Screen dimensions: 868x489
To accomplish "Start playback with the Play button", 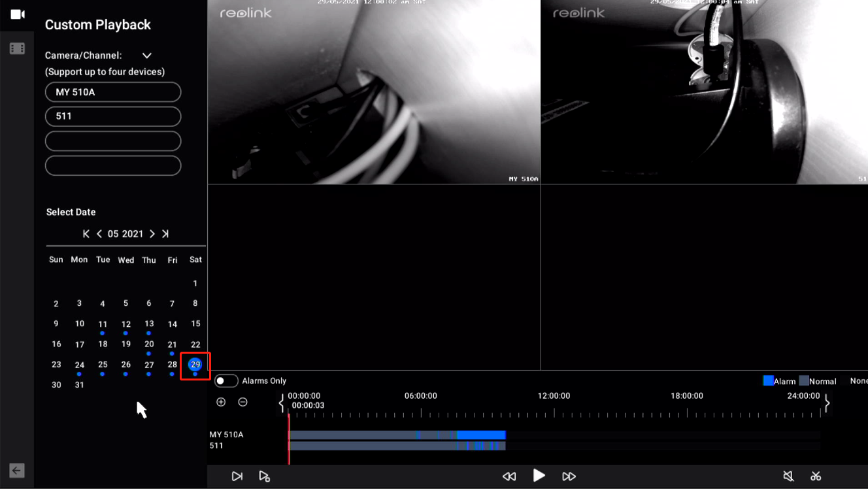I will click(539, 475).
